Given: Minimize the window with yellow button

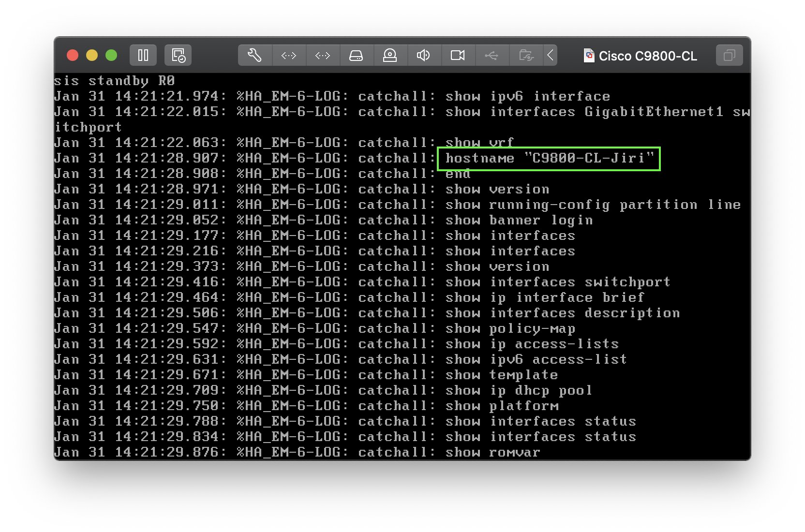Looking at the screenshot, I should pos(92,55).
